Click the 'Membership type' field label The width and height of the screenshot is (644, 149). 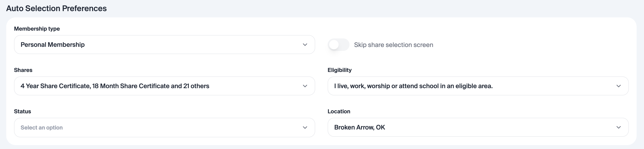tap(37, 29)
